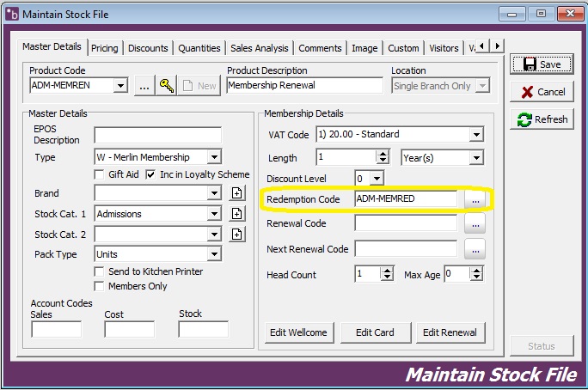Image resolution: width=588 pixels, height=390 pixels.
Task: Click the add Stock Cat. 1 plus icon
Action: point(237,214)
